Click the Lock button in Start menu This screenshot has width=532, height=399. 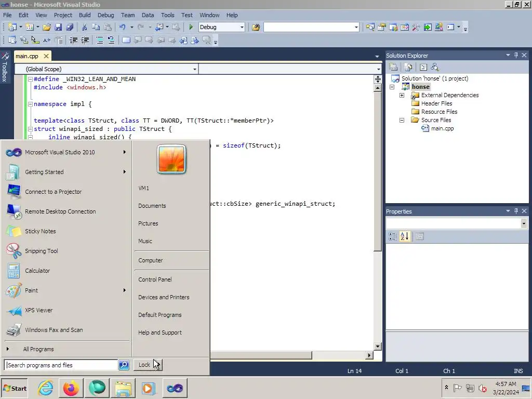[x=144, y=365]
